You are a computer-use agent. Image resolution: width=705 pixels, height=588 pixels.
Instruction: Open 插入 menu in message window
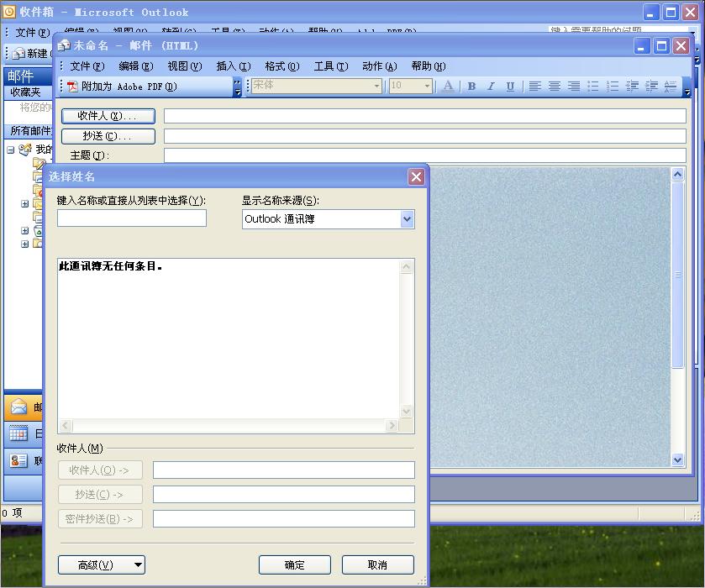tap(234, 66)
